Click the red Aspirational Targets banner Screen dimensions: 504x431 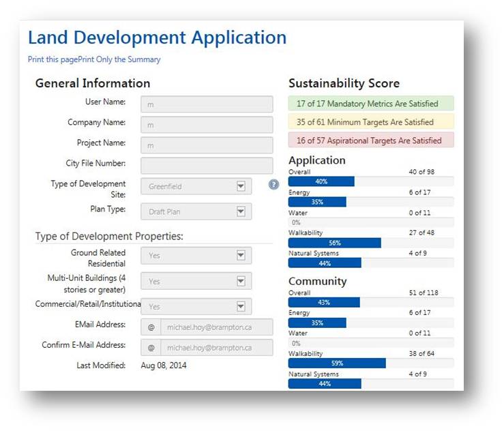(371, 140)
